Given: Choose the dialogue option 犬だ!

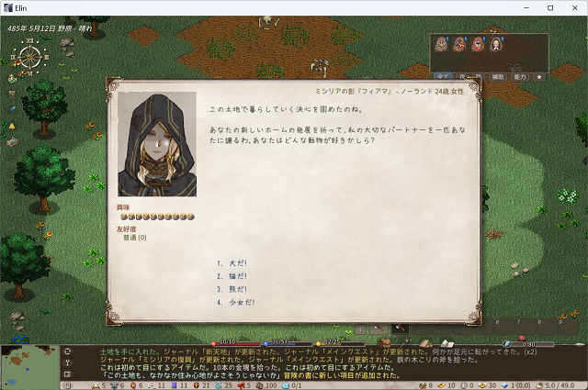Looking at the screenshot, I should click(x=238, y=263).
